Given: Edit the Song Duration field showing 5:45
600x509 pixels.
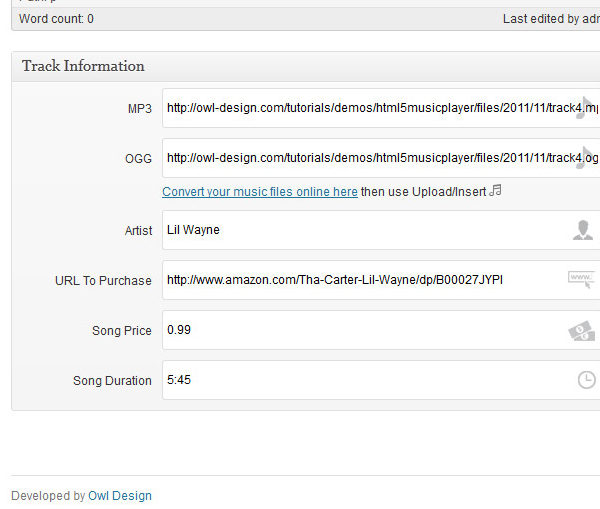Looking at the screenshot, I should click(x=381, y=380).
